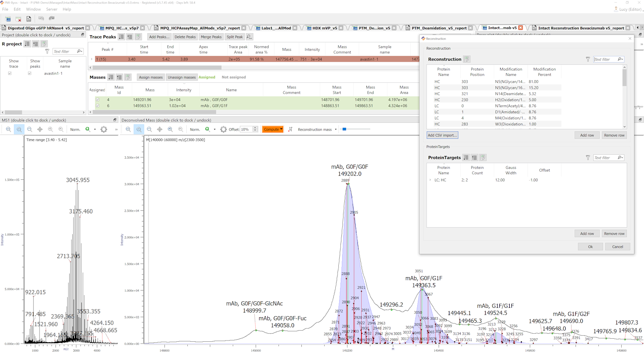
Task: Adjust the slider next to Reconstruction mass
Action: pyautogui.click(x=344, y=129)
